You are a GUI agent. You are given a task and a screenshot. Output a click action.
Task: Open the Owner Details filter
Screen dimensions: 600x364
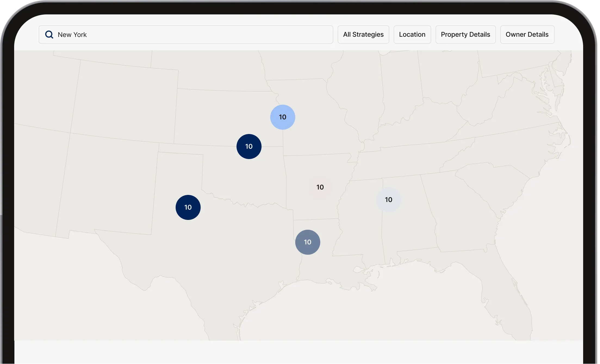click(x=527, y=35)
